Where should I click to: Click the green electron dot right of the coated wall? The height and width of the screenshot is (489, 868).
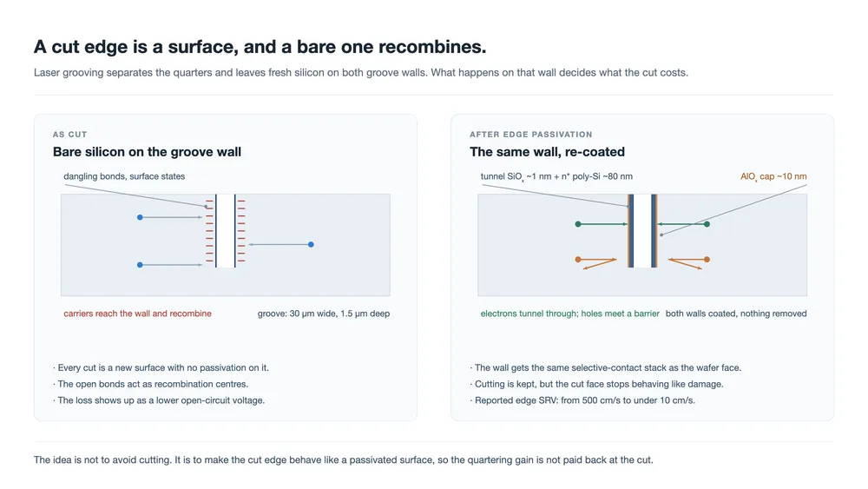click(707, 224)
